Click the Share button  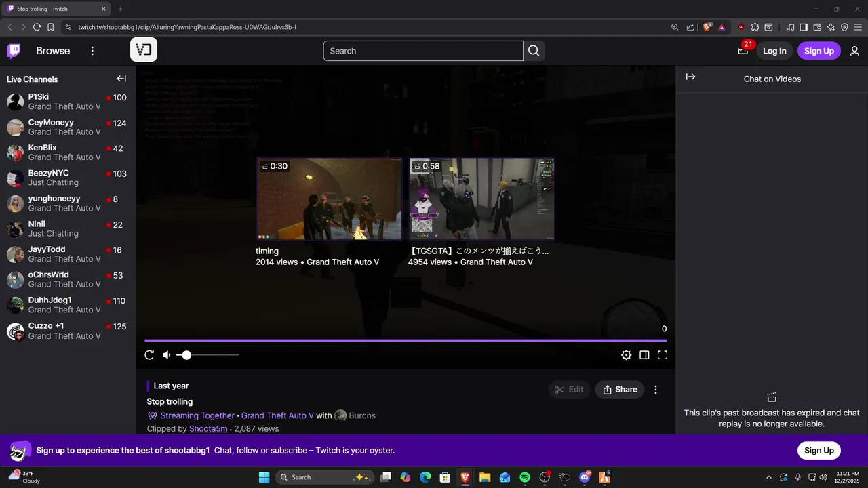click(620, 390)
